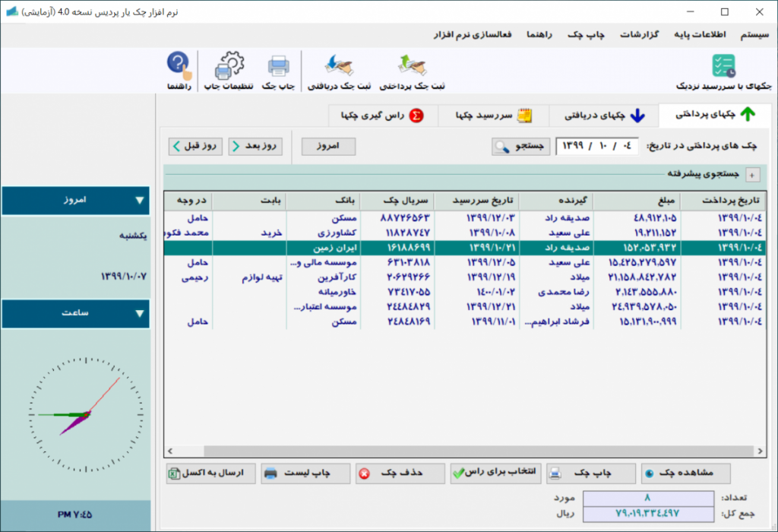Select row with receiver فرشاد ابراهیم
The height and width of the screenshot is (532, 778).
click(465, 322)
